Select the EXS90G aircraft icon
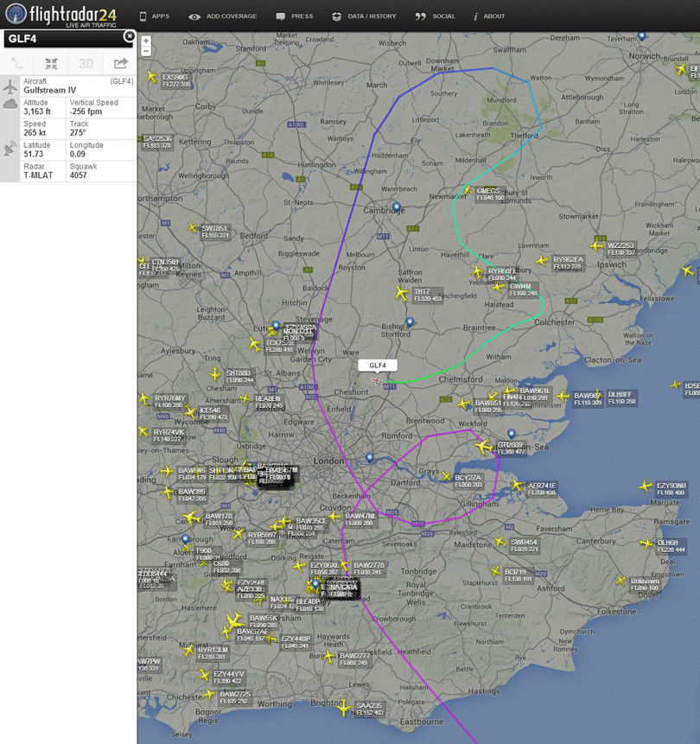Screen dimensions: 700x744 click(x=152, y=76)
